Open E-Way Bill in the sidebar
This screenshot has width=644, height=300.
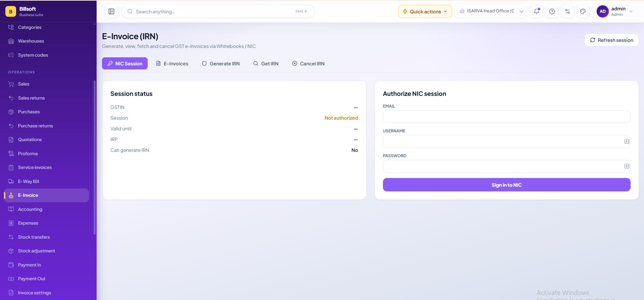tap(47, 181)
